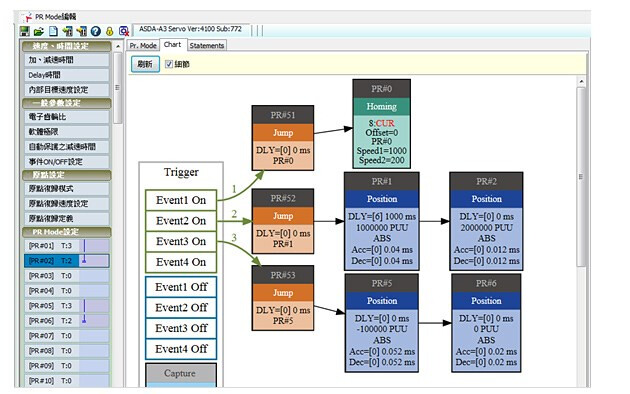Collapse the 原點設定 section header
This screenshot has width=630, height=394.
pyautogui.click(x=67, y=175)
